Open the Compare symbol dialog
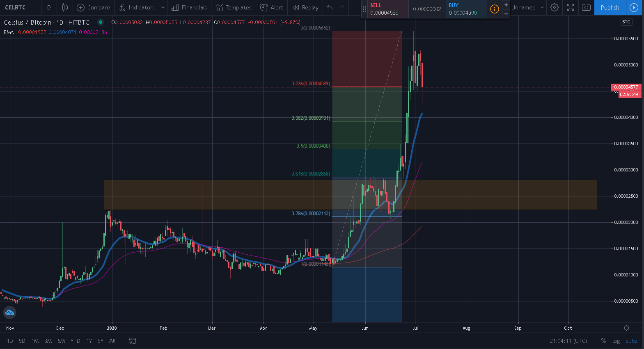This screenshot has height=349, width=644. (x=94, y=7)
